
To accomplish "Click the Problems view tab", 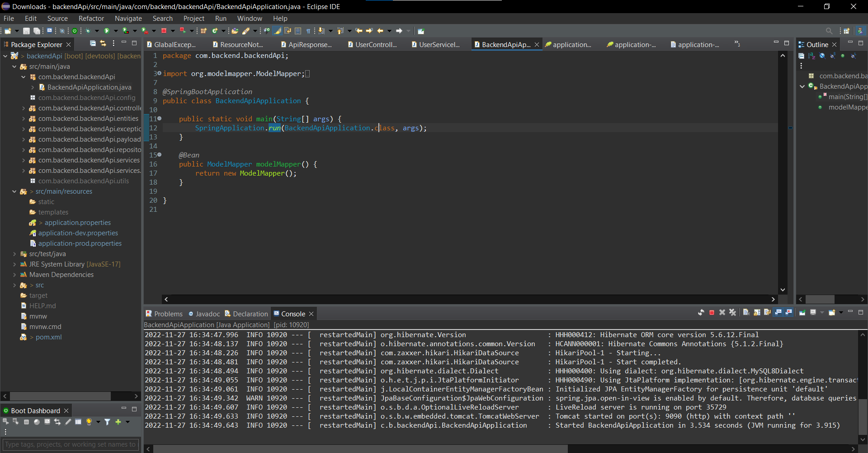I will [168, 313].
